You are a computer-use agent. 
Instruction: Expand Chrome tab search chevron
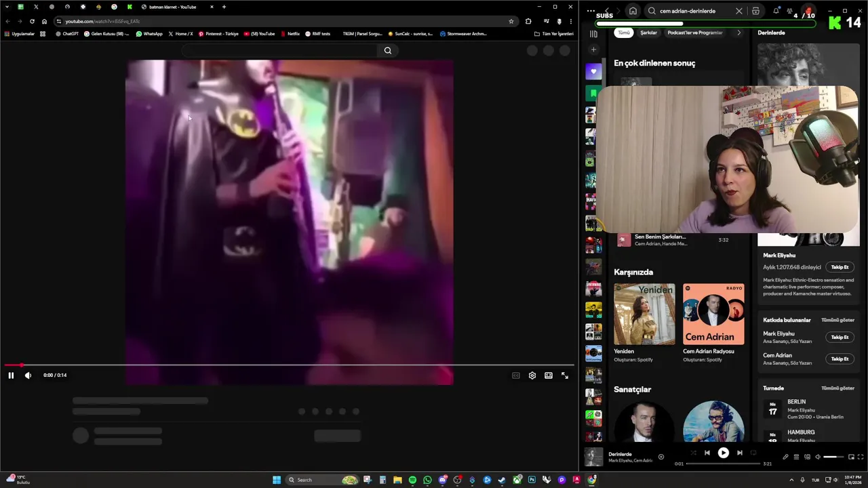(x=7, y=7)
